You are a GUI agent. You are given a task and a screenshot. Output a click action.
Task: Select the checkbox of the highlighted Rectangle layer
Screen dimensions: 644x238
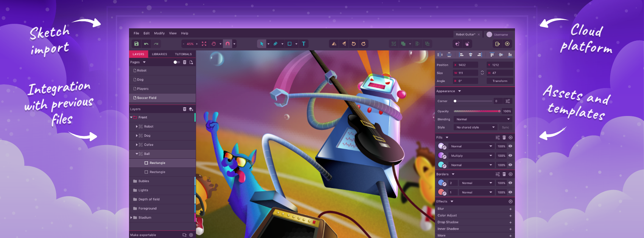pyautogui.click(x=146, y=163)
